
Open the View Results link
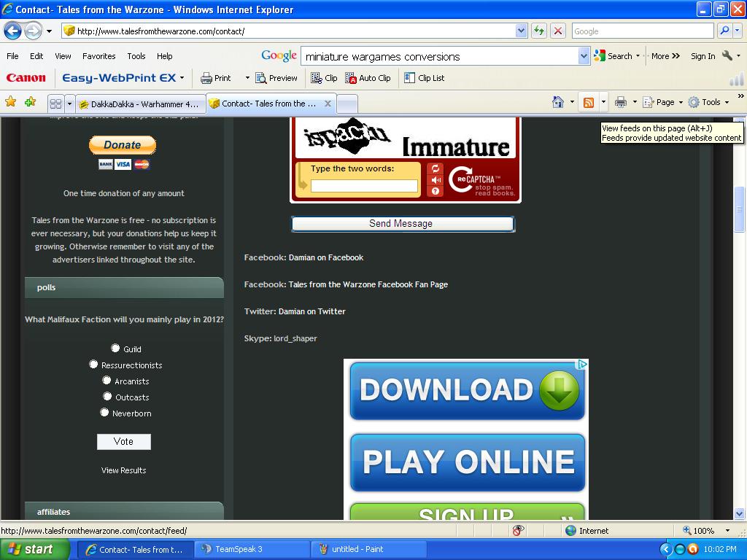click(x=123, y=470)
